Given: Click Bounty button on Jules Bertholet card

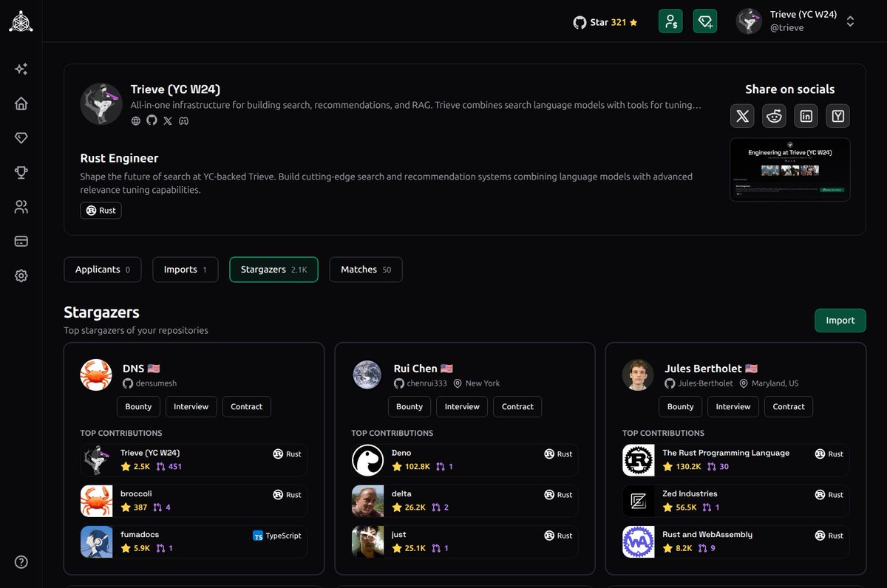Looking at the screenshot, I should click(681, 407).
